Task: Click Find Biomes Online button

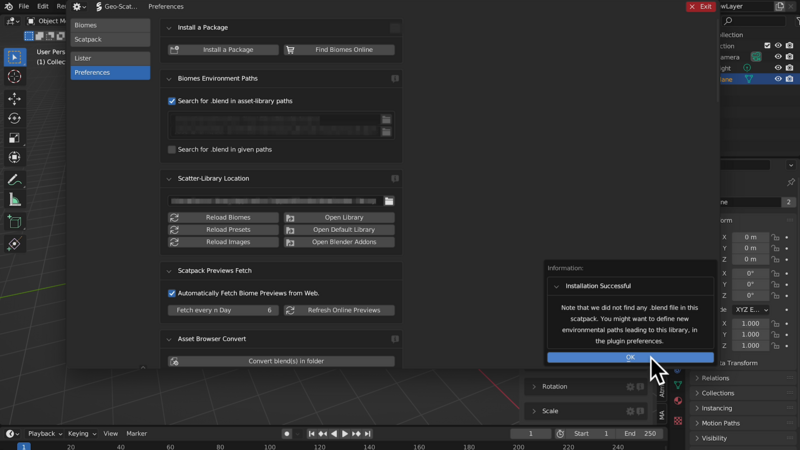Action: [339, 49]
